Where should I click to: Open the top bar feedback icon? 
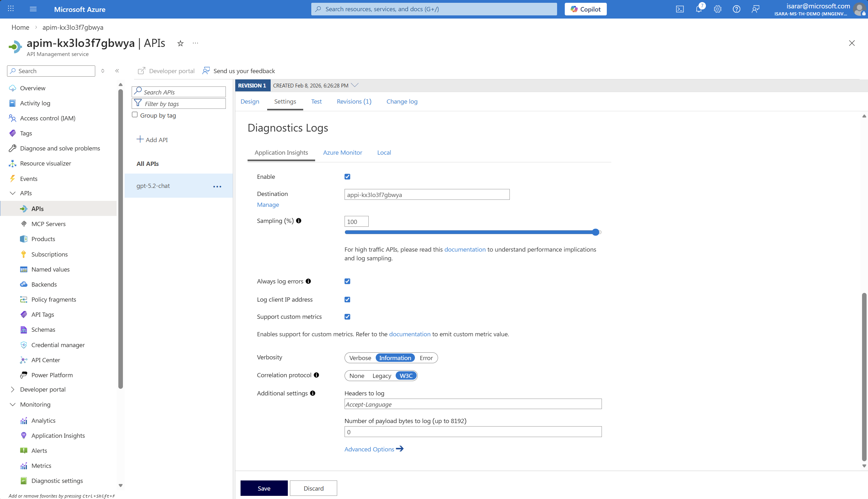pyautogui.click(x=755, y=9)
